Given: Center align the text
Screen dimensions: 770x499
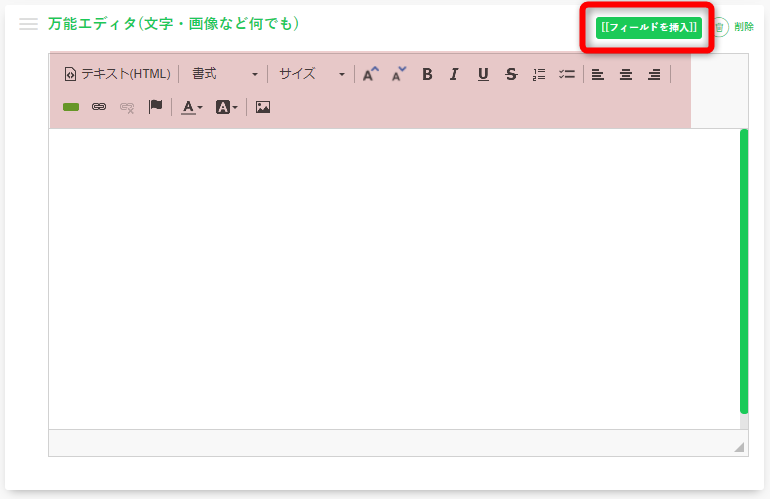Looking at the screenshot, I should point(626,74).
